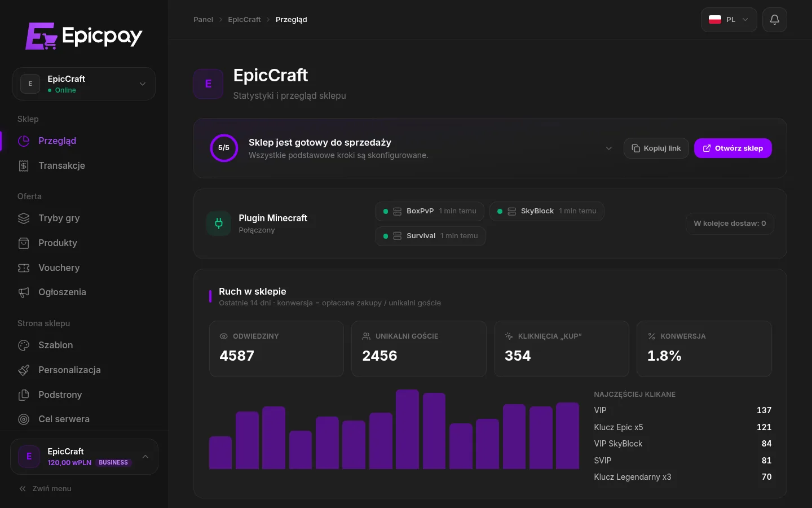Viewport: 812px width, 508px height.
Task: Click the eye icon on Odwiedziny card
Action: (x=224, y=336)
